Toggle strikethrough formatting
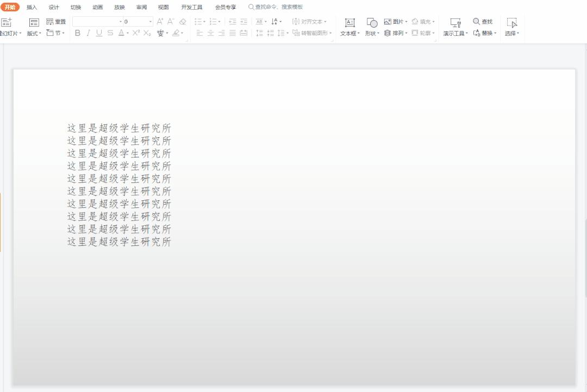This screenshot has height=392, width=587. 110,33
